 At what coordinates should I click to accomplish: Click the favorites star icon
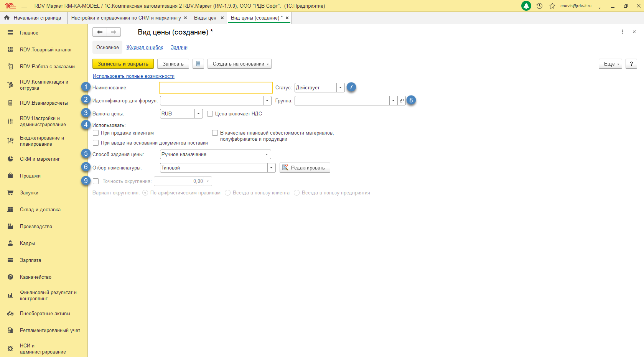tap(552, 6)
